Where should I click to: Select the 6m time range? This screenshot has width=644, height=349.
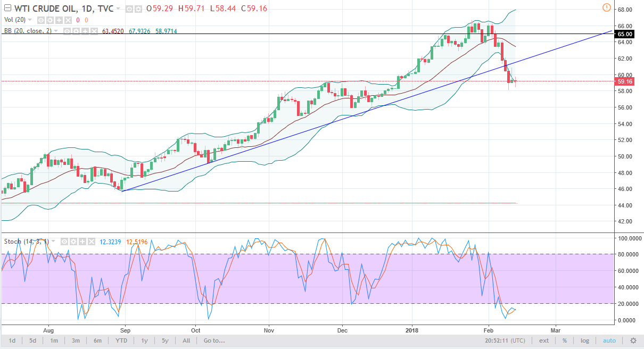pyautogui.click(x=97, y=340)
